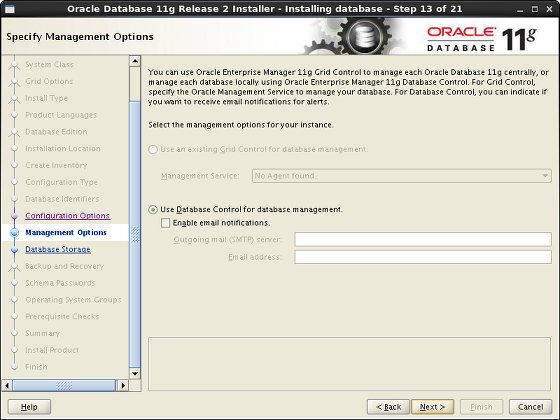Click the Installation Location step label
This screenshot has width=560, height=420.
pos(63,149)
